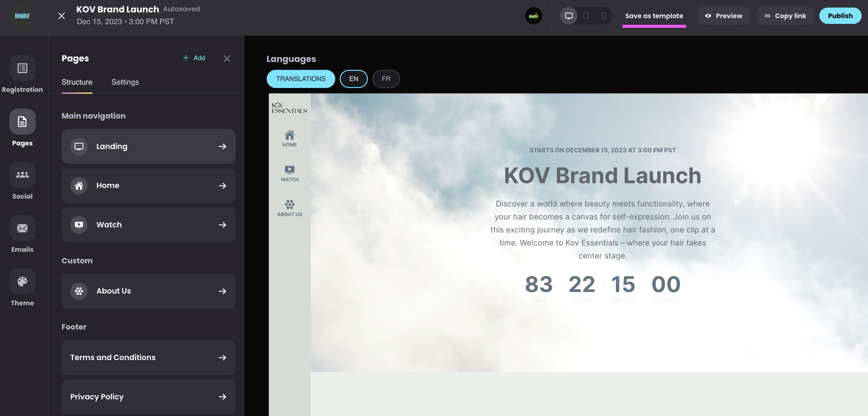Click Privacy Policy label
This screenshot has height=416, width=868.
click(x=97, y=397)
